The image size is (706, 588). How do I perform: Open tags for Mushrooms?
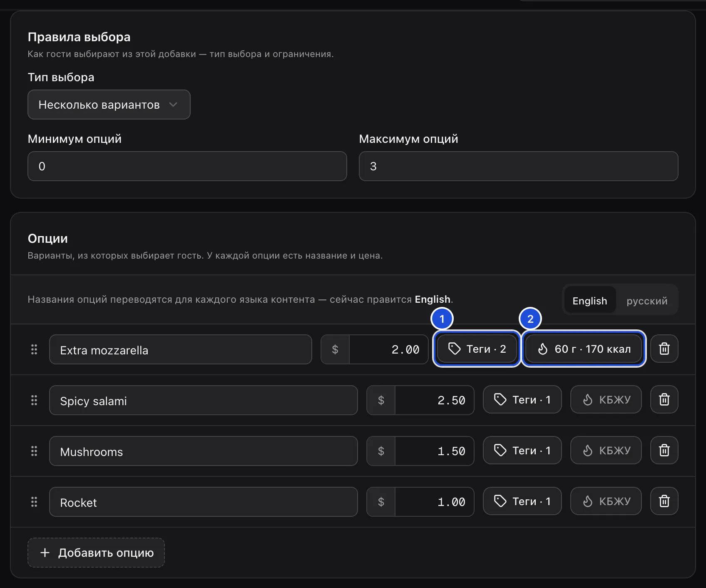point(522,451)
